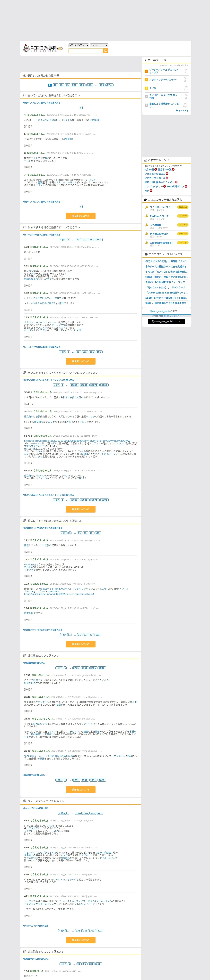The height and width of the screenshot is (980, 210).
Task: Open the ••• menu on post 7
Action: coord(94,175)
